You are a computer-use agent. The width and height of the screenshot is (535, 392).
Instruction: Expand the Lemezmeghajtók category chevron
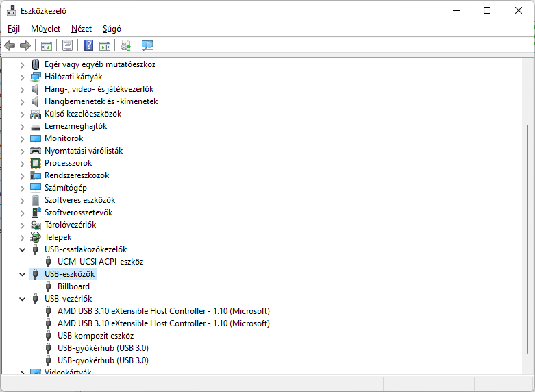(22, 127)
